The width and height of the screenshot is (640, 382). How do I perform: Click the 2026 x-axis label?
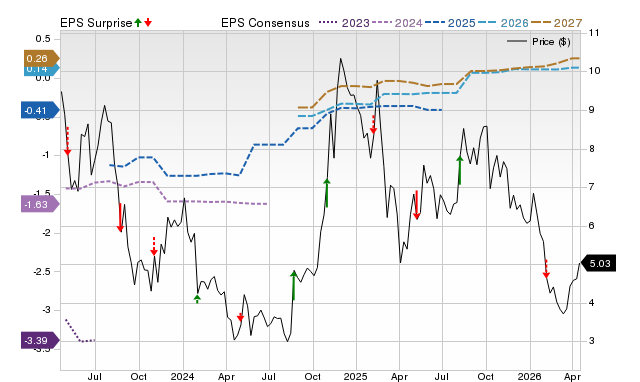tap(529, 376)
